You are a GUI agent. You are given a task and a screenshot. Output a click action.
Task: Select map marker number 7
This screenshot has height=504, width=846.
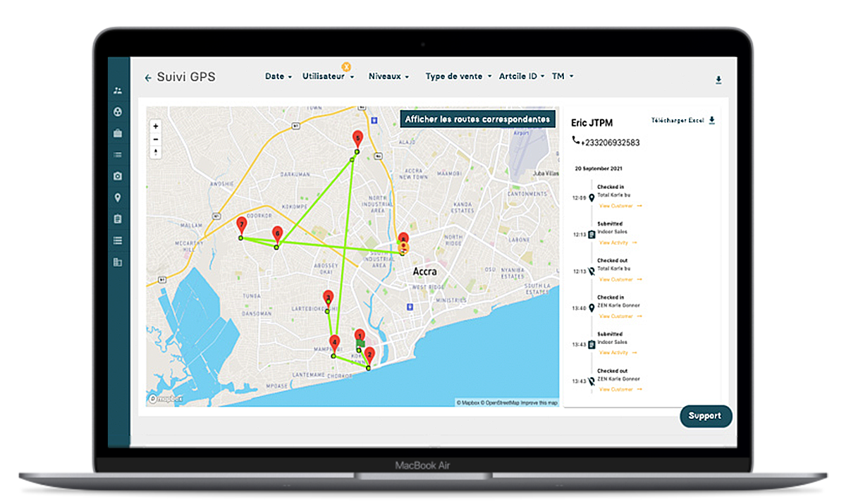click(241, 226)
